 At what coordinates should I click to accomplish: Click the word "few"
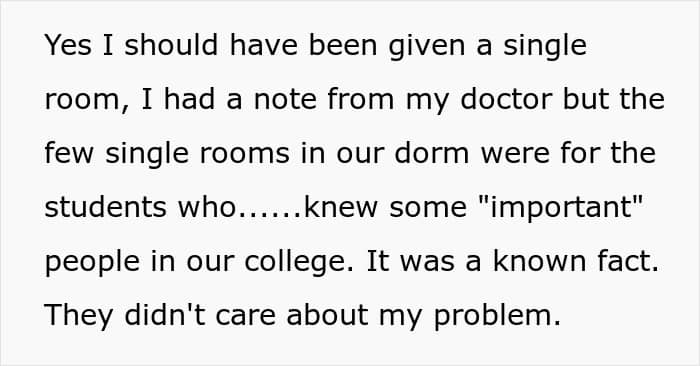tap(69, 153)
